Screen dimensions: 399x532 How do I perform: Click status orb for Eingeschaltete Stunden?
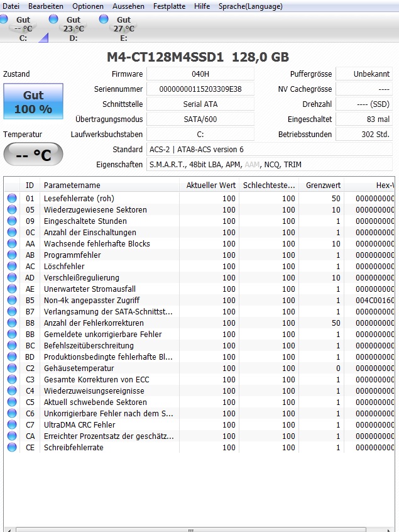(12, 221)
